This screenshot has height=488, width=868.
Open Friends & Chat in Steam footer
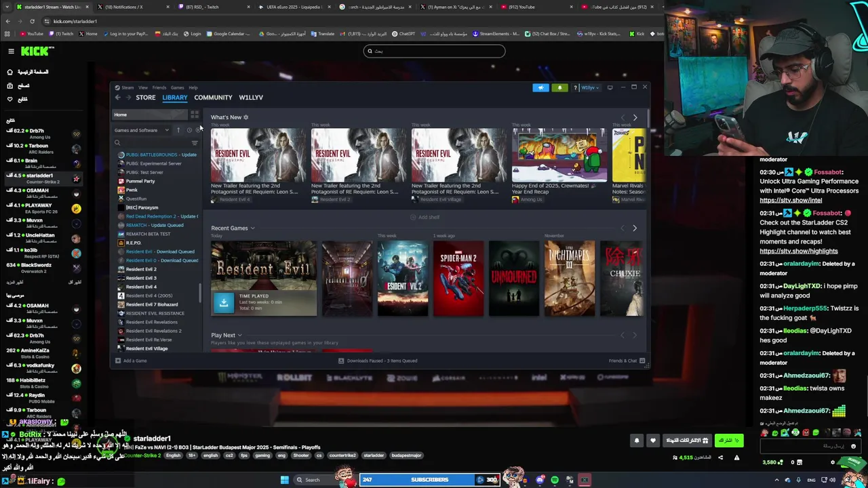pos(627,361)
